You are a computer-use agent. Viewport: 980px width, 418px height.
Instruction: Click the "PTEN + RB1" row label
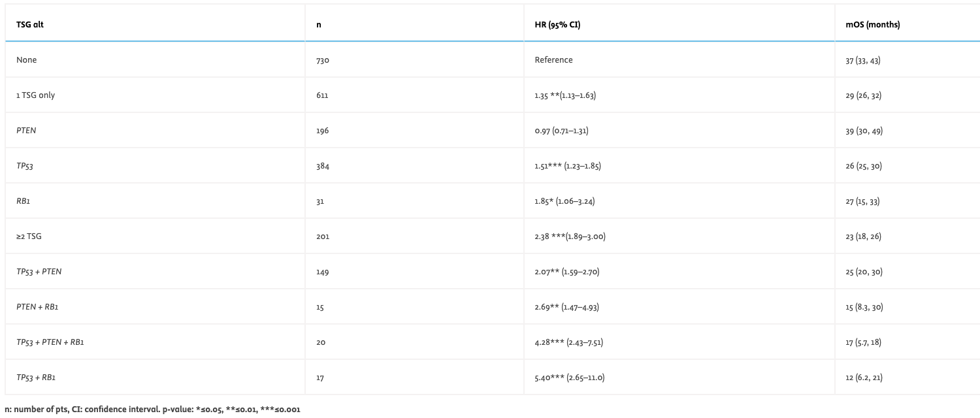[37, 307]
